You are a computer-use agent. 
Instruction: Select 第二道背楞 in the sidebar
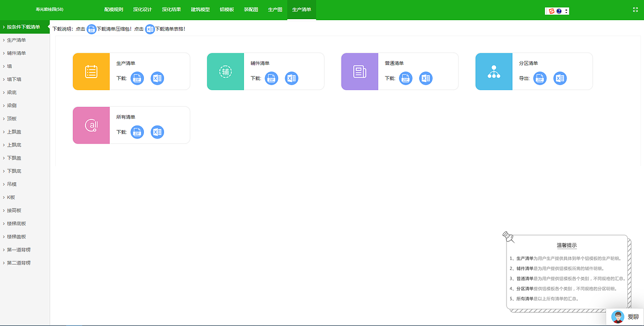click(x=25, y=263)
